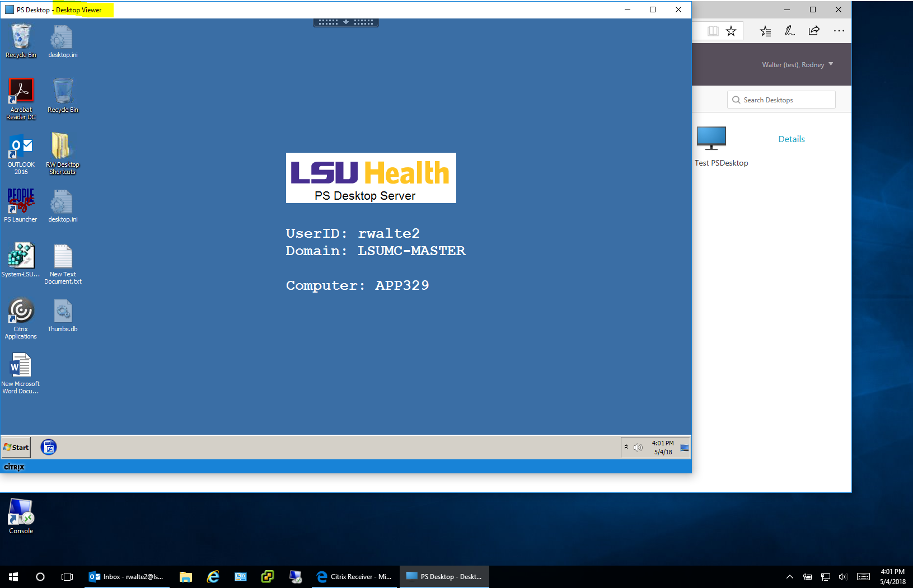This screenshot has width=913, height=588.
Task: Open New Text Document.txt file
Action: 63,257
